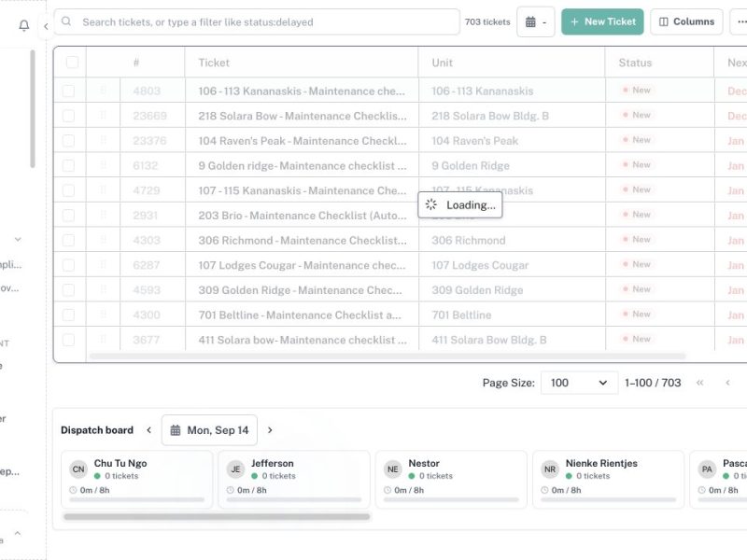The height and width of the screenshot is (560, 747).
Task: Click the drag handle for ticket 4803
Action: (x=104, y=91)
